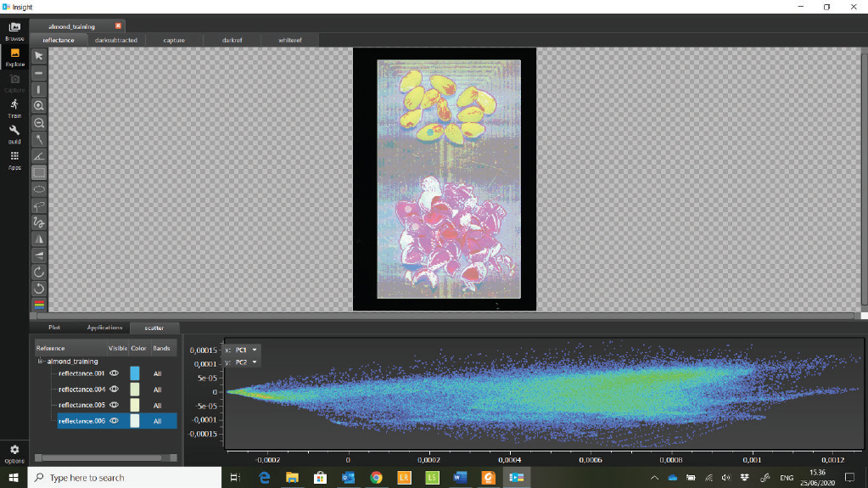Activate the rectangle selection tool
This screenshot has width=868, height=488.
[x=39, y=172]
